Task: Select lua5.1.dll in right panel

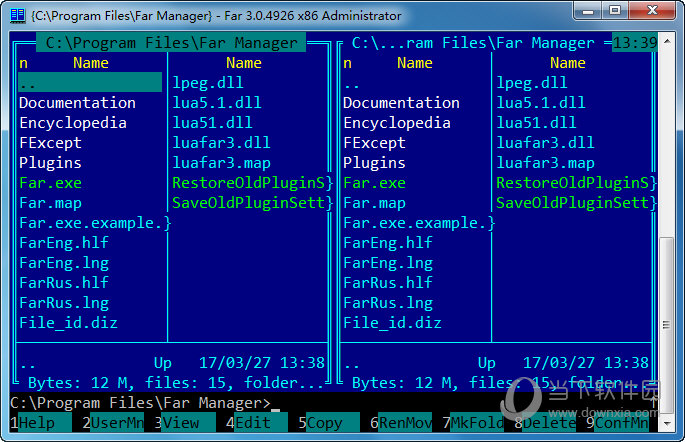Action: pos(541,103)
